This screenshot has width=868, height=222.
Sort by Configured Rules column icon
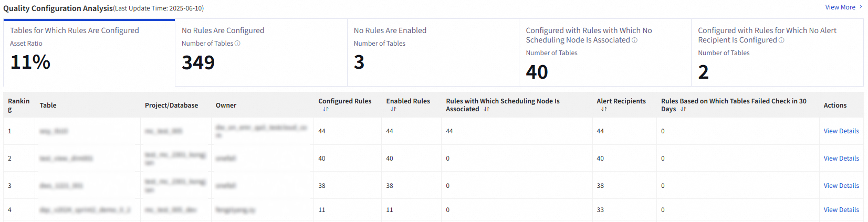tap(326, 109)
